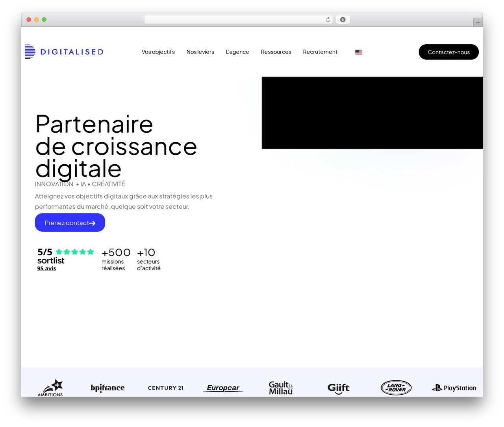This screenshot has width=504, height=427.
Task: Switch language via the US flag icon
Action: tap(359, 52)
